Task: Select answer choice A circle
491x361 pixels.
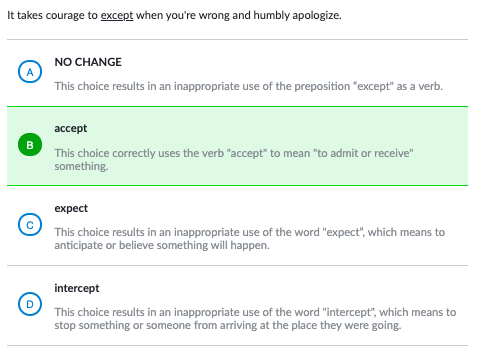Action: (30, 72)
